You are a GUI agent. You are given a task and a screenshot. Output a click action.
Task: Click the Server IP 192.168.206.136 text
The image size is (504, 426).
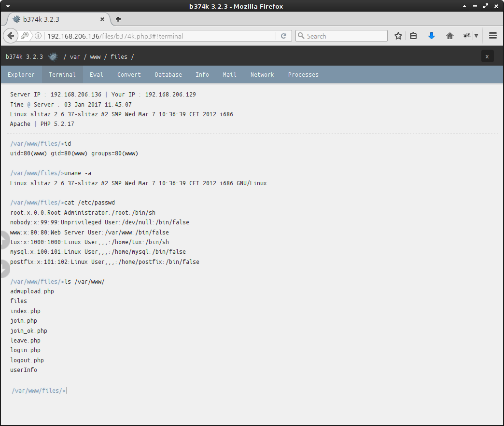[x=56, y=95]
